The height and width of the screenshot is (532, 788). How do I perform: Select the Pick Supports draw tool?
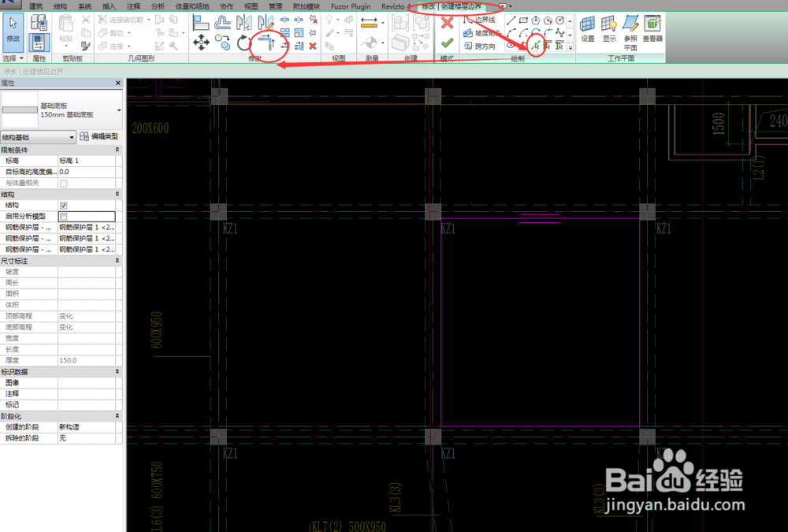pos(559,46)
